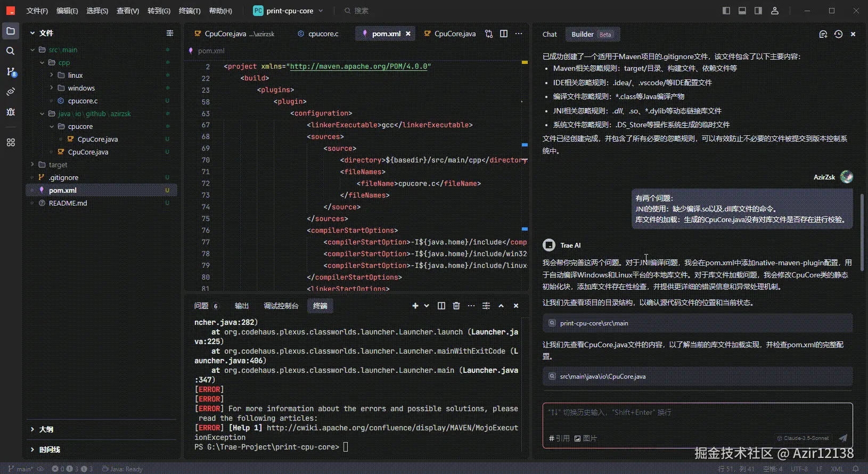Open the print-cpu-core\src\main reference chip
The height and width of the screenshot is (474, 868).
click(698, 323)
